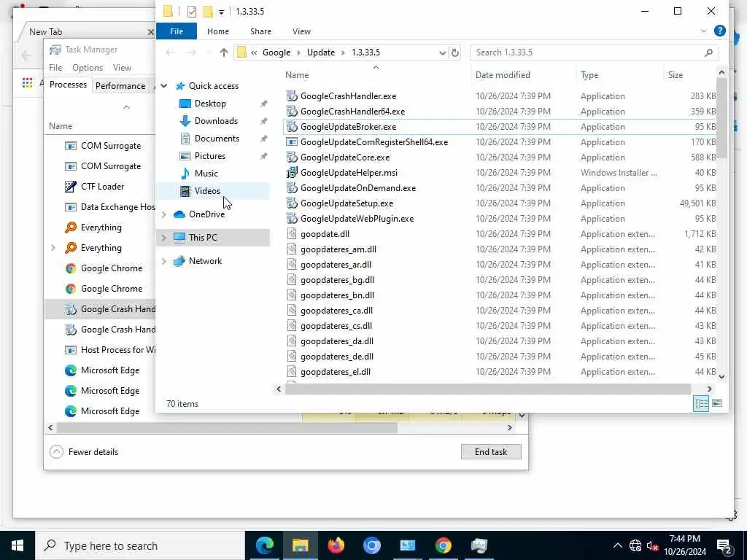Open Downloads in the navigation pane
747x560 pixels.
click(x=215, y=121)
